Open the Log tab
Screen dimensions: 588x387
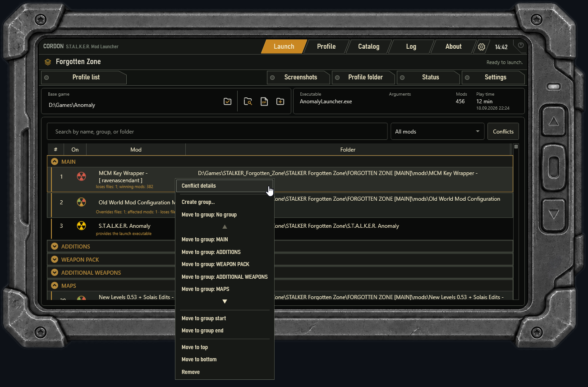(x=411, y=46)
